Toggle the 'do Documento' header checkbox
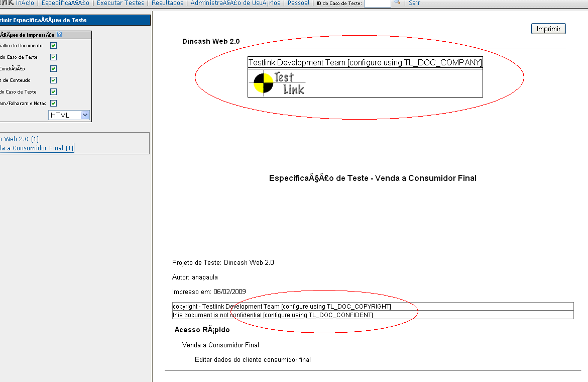Viewport: 588px width, 382px height. pos(53,45)
